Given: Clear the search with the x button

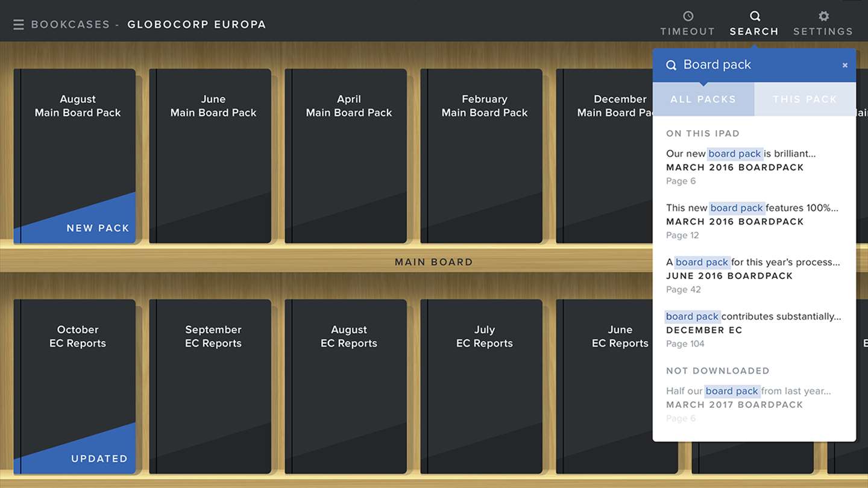Looking at the screenshot, I should click(x=845, y=65).
